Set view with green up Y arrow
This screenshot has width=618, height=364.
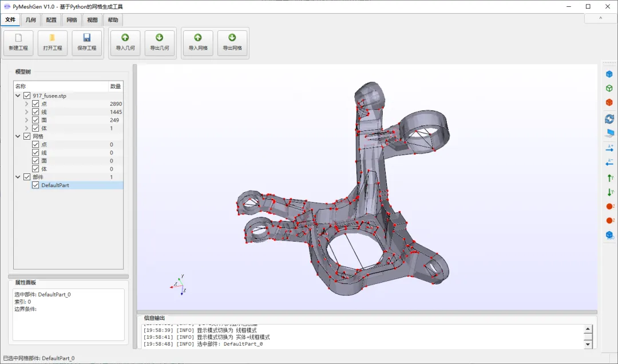[609, 178]
